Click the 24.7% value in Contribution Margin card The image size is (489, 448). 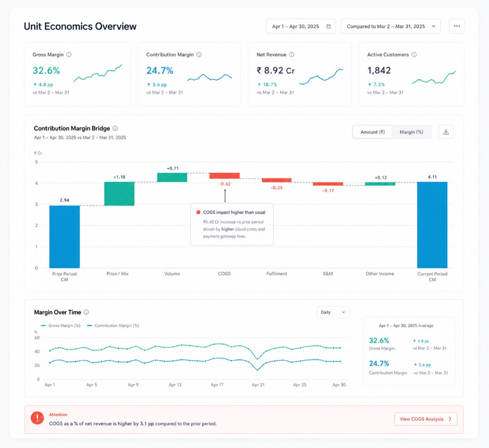pos(160,70)
